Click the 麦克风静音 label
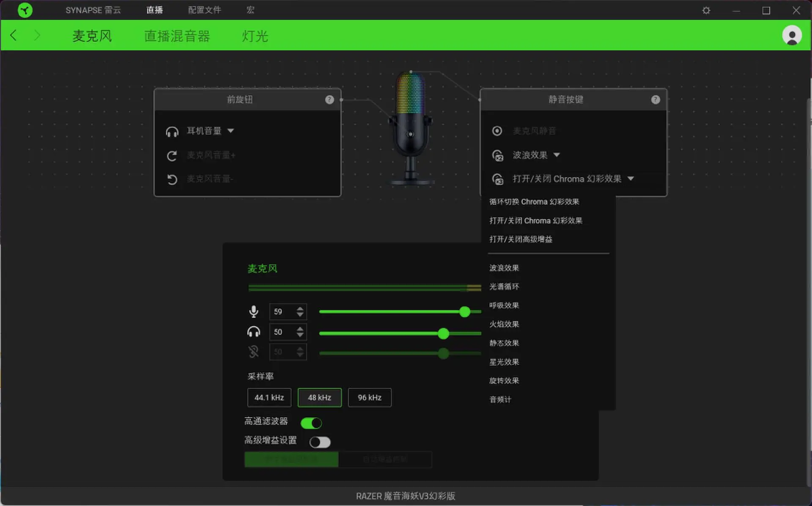Screen dimensions: 812x506 534,131
